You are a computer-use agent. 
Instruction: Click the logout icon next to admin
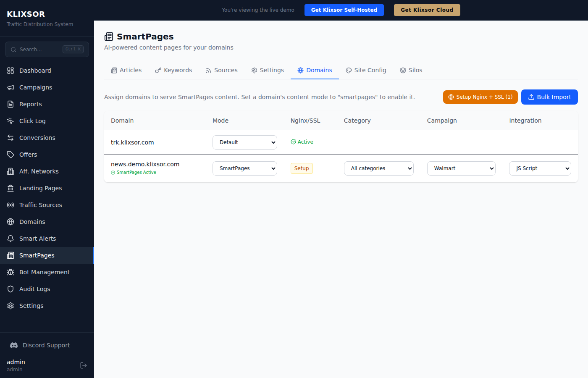coord(83,365)
